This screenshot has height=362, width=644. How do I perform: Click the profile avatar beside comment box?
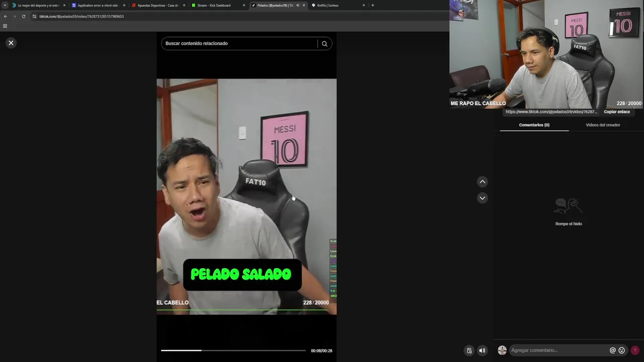[502, 350]
